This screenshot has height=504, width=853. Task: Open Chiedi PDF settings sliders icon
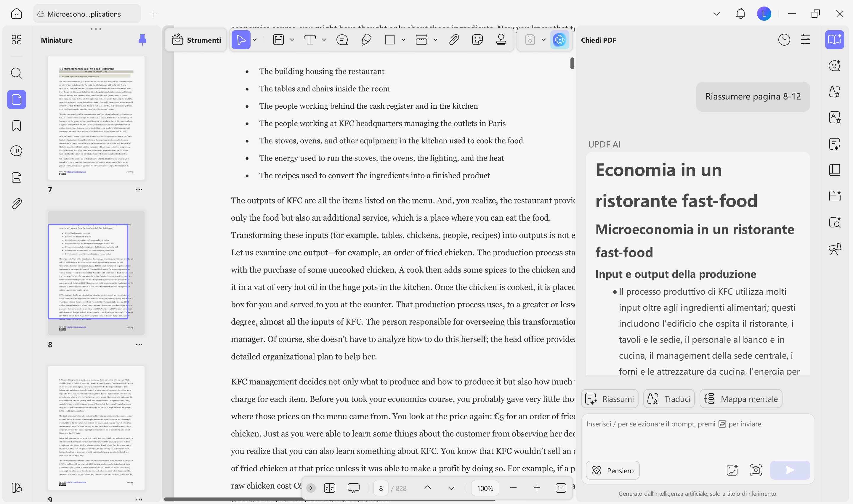(805, 40)
